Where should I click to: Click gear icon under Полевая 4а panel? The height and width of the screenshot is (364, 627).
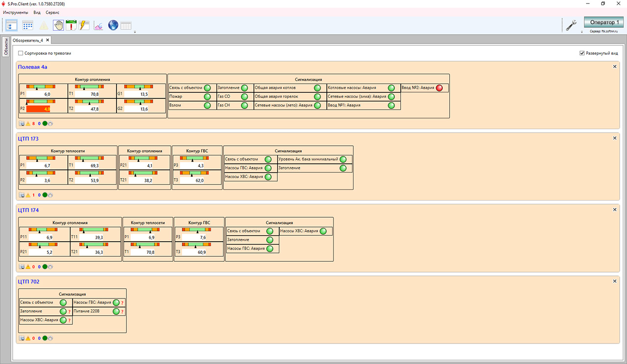pos(50,124)
